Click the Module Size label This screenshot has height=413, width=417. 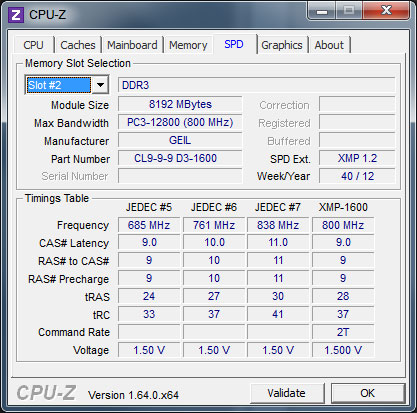pos(80,105)
